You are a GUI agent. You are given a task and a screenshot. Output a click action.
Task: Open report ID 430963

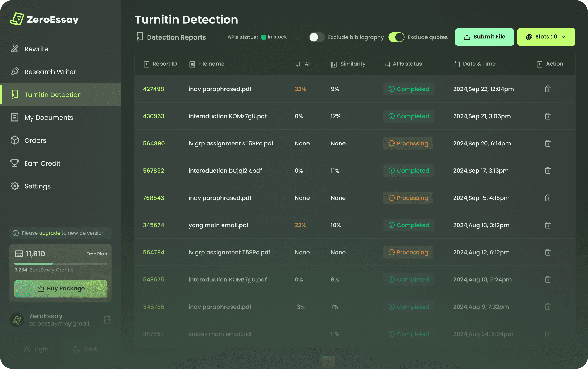154,116
